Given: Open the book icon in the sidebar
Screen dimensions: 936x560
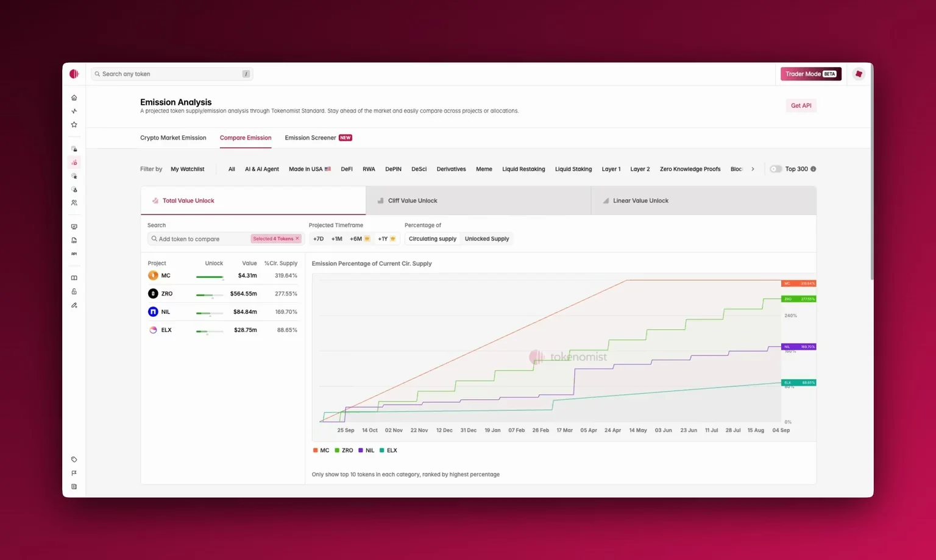Looking at the screenshot, I should point(74,278).
